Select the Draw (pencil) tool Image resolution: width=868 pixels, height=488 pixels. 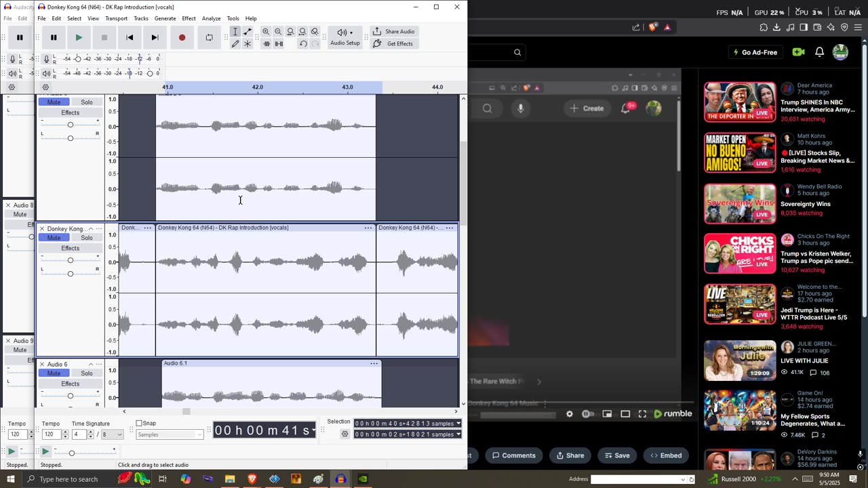[x=235, y=44]
